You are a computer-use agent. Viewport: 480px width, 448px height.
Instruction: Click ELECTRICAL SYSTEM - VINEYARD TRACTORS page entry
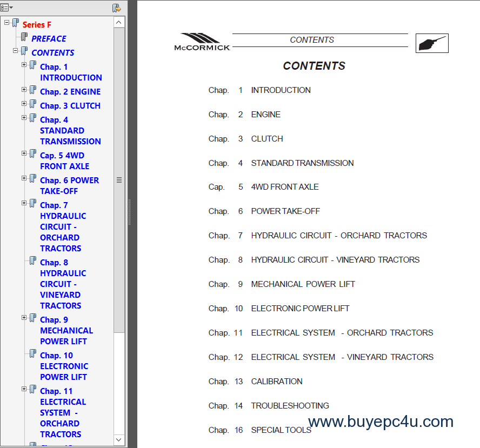pyautogui.click(x=342, y=357)
